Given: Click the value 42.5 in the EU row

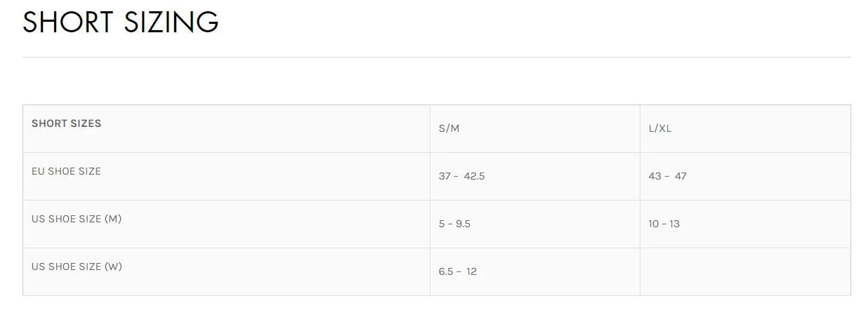Looking at the screenshot, I should tap(474, 176).
